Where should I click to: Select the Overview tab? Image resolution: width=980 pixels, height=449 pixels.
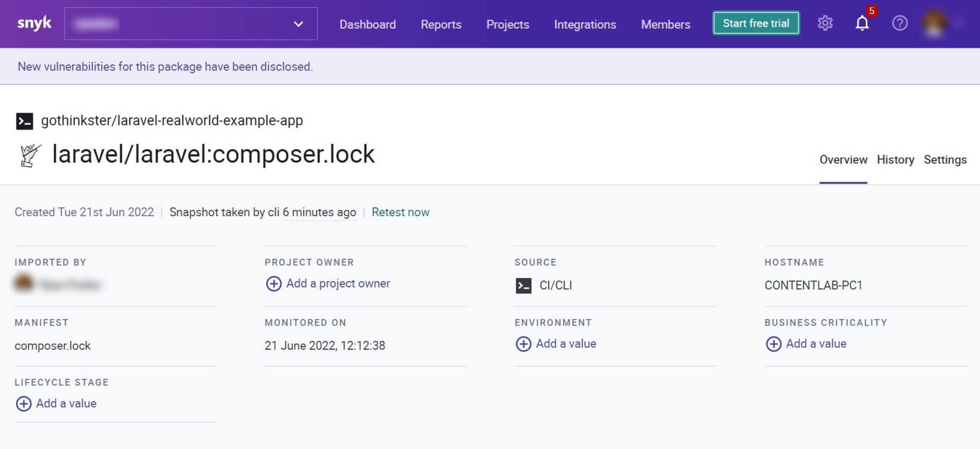point(843,160)
